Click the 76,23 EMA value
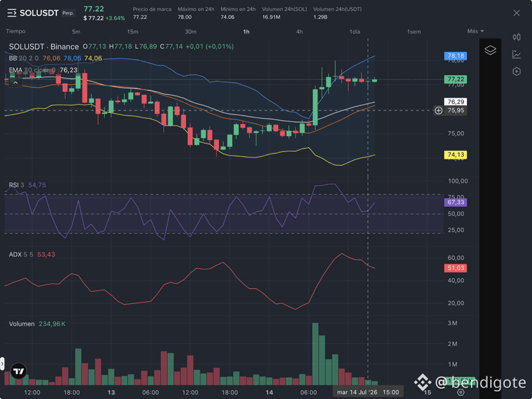Screen dimensions: 532x399 click(x=69, y=70)
